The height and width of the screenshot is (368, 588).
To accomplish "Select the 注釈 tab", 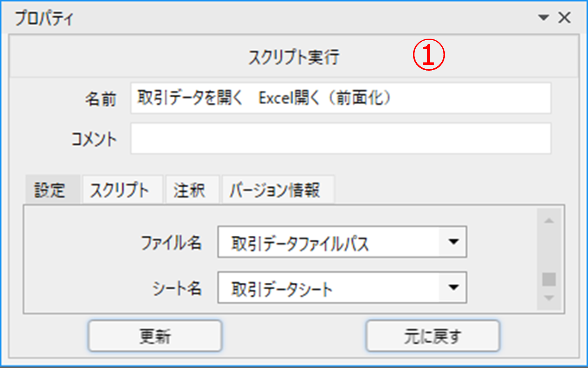I will click(190, 190).
